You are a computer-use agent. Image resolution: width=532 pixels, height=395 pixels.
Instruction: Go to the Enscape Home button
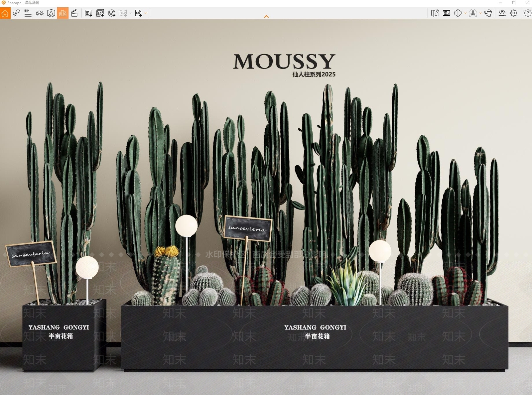[x=5, y=13]
